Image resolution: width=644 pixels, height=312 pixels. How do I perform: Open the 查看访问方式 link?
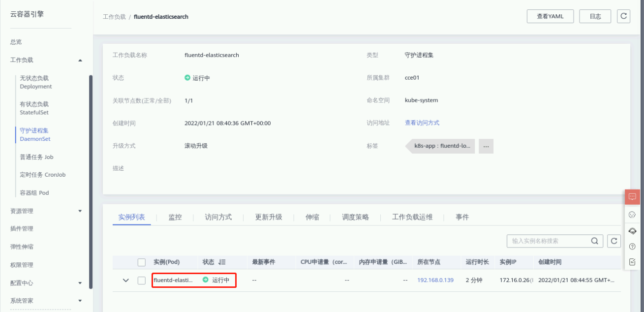(422, 123)
